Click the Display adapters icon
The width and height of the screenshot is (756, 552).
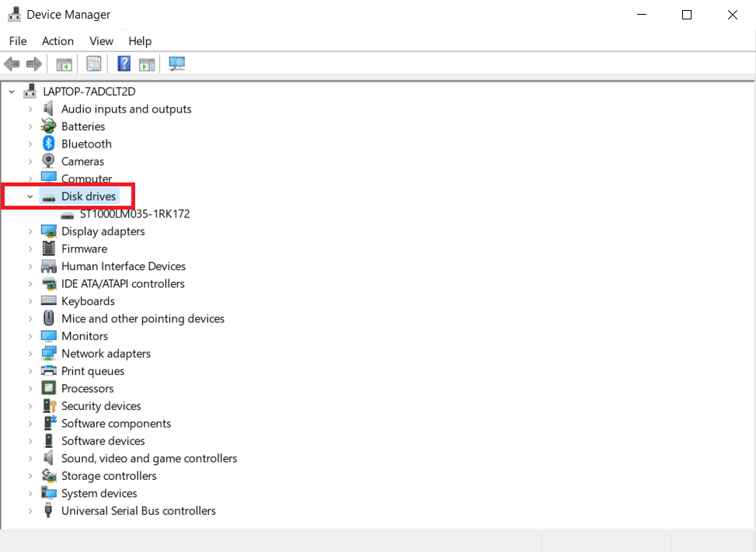tap(49, 231)
